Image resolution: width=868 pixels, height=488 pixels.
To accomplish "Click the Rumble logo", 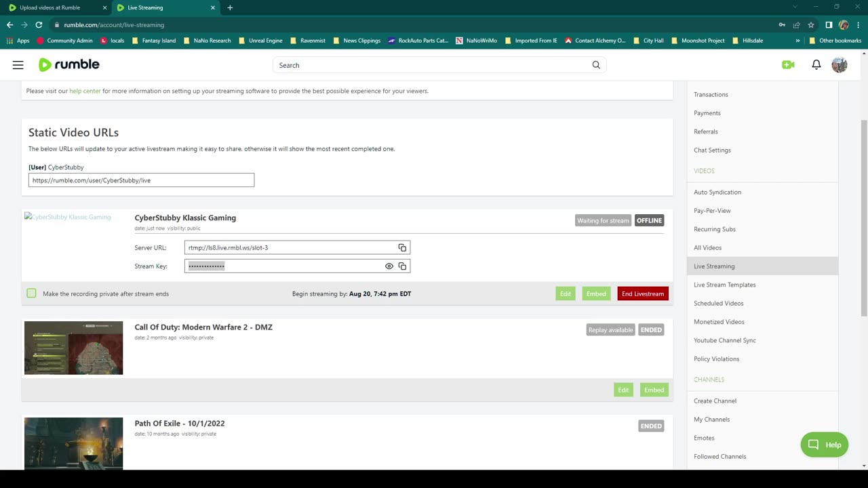I will [x=69, y=65].
